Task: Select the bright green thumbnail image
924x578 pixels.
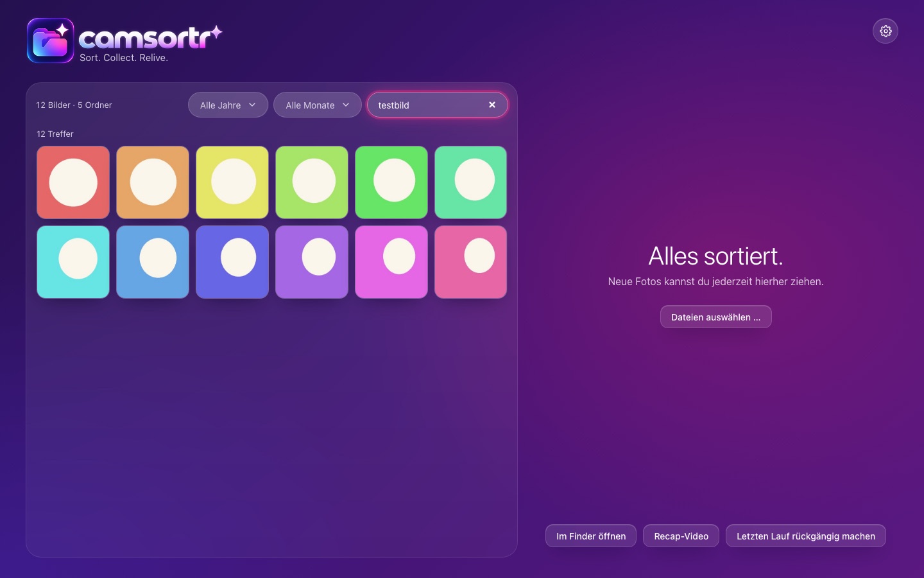Action: coord(391,182)
